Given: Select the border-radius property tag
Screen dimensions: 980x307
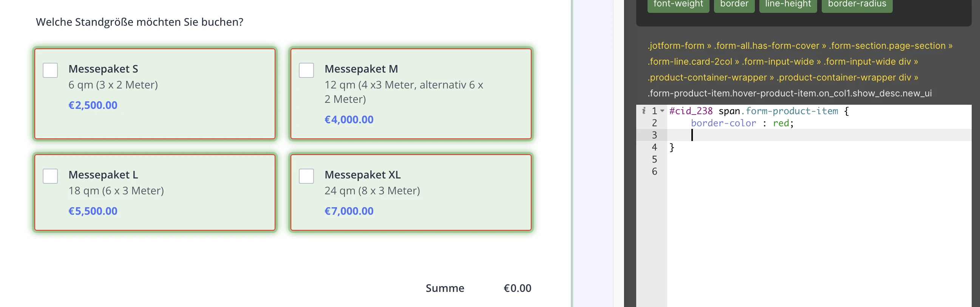Looking at the screenshot, I should (x=856, y=4).
